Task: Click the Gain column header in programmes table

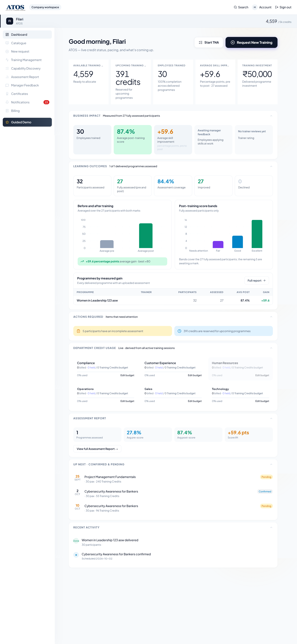Action: coord(266,292)
